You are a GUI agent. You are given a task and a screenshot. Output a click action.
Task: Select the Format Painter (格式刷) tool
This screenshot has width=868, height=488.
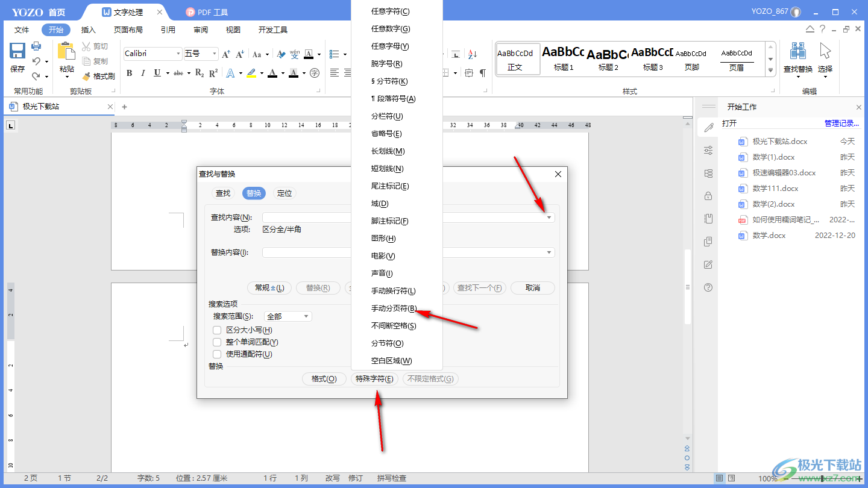coord(98,77)
